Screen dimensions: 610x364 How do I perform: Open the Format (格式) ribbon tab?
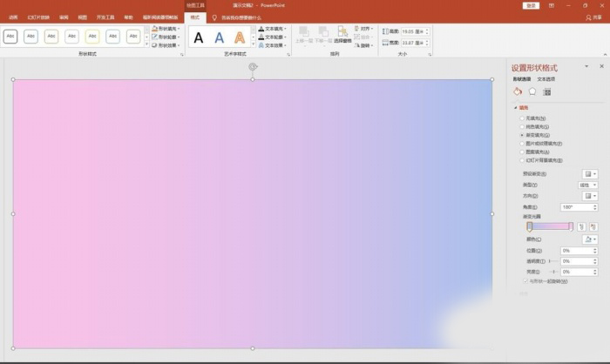click(x=195, y=17)
